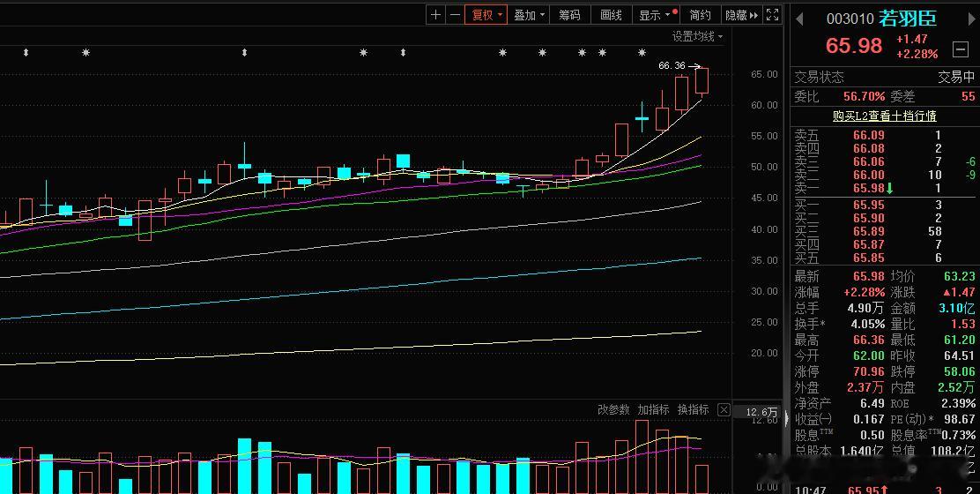Toggle fullscreen chart icon
The image size is (980, 494).
[x=773, y=15]
